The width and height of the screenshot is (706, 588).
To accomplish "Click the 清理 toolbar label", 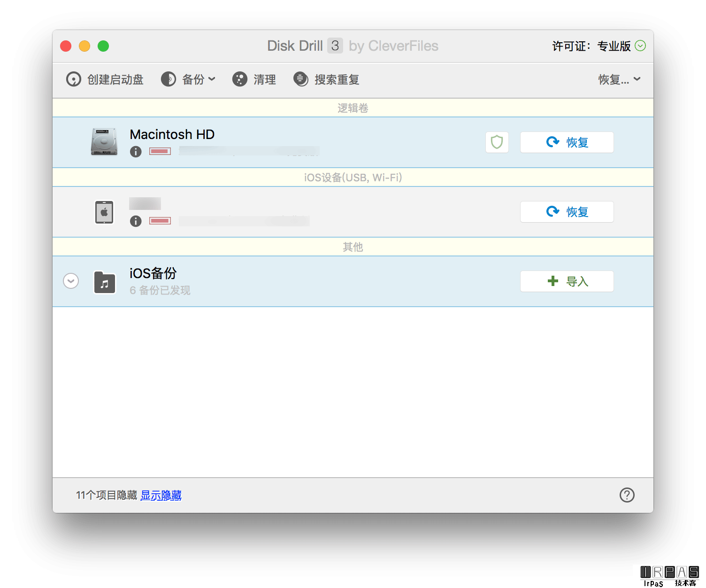I will point(265,79).
